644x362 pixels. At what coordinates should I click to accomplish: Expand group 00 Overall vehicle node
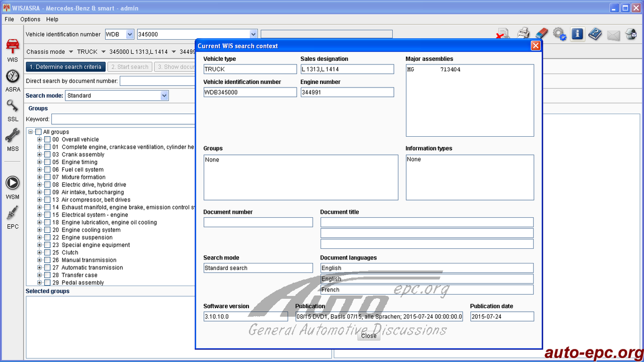[x=40, y=139]
